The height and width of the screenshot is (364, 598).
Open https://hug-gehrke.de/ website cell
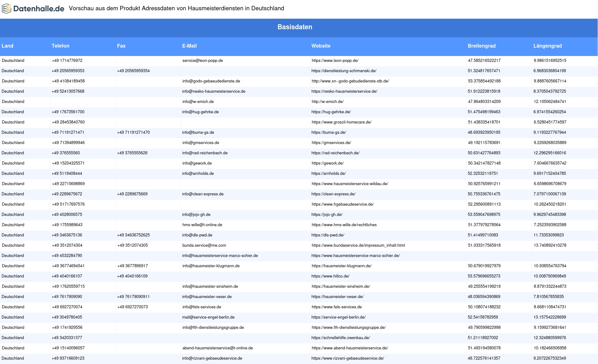331,112
